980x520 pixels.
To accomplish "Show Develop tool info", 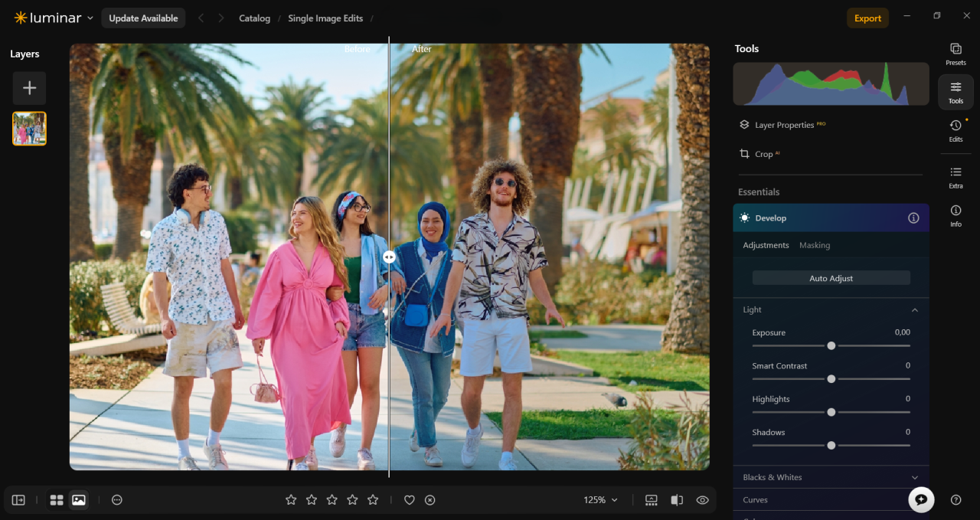I will [913, 218].
